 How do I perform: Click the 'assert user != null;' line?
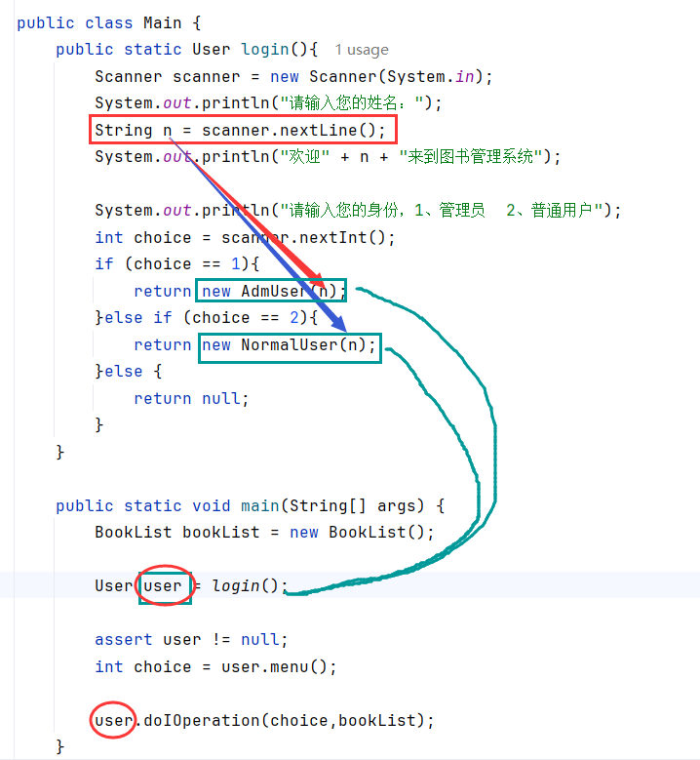coord(191,640)
